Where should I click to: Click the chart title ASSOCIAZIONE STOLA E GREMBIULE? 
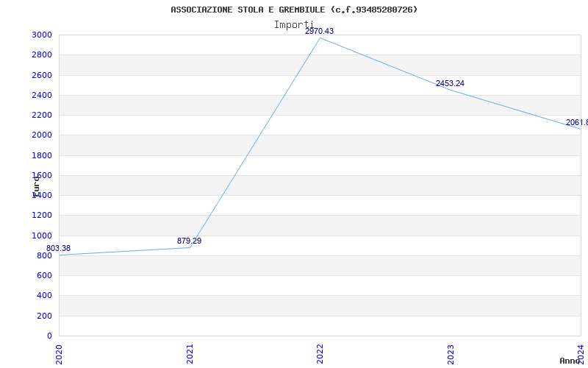294,10
